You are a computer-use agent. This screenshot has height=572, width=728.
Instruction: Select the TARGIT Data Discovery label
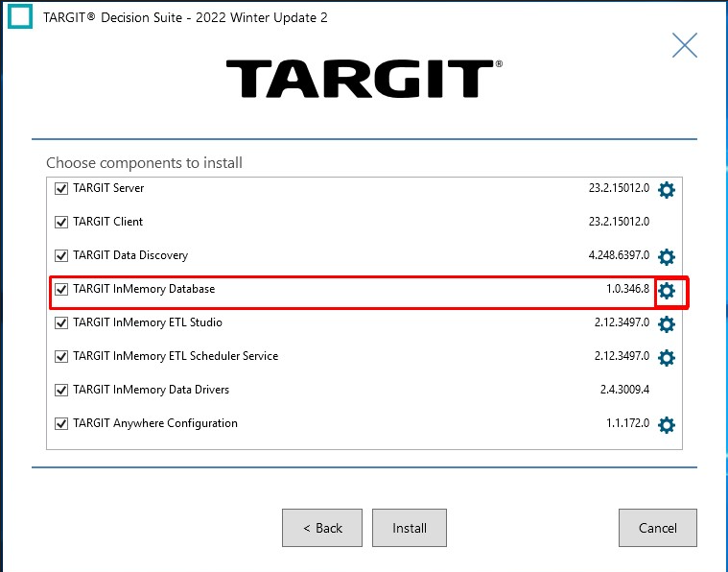click(x=130, y=255)
